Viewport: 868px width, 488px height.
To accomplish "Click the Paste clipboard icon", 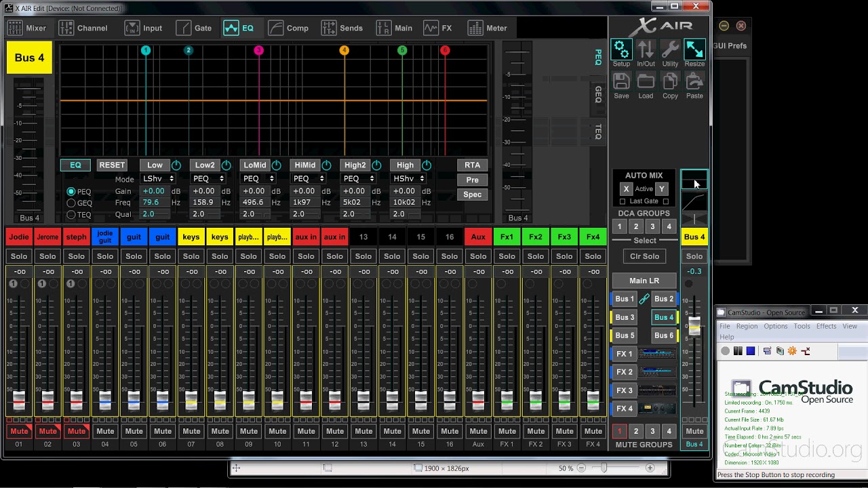I will 694,81.
